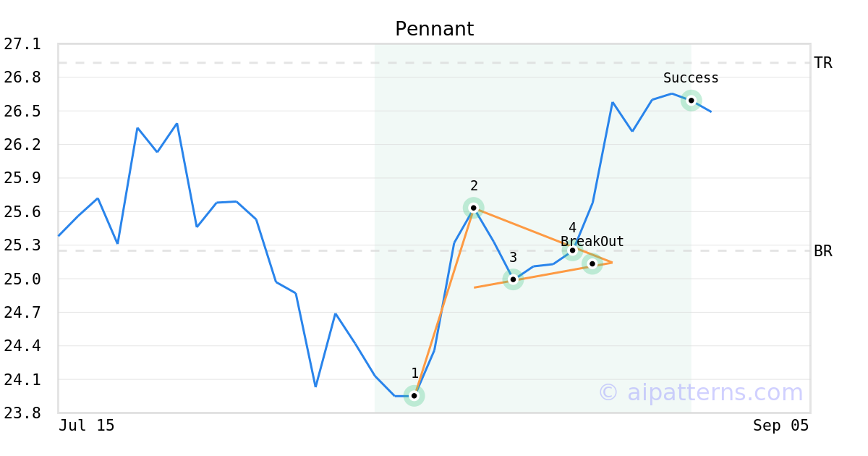
Task: Click the BR line label
Action: point(823,251)
